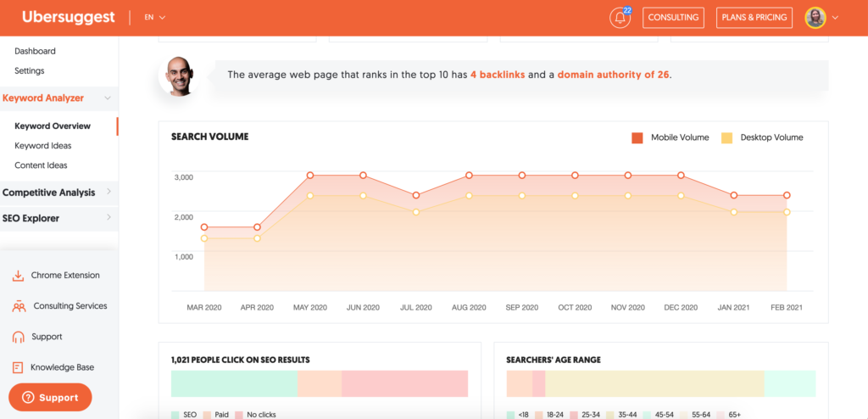
Task: Click the Knowledge Base book icon
Action: click(x=18, y=367)
